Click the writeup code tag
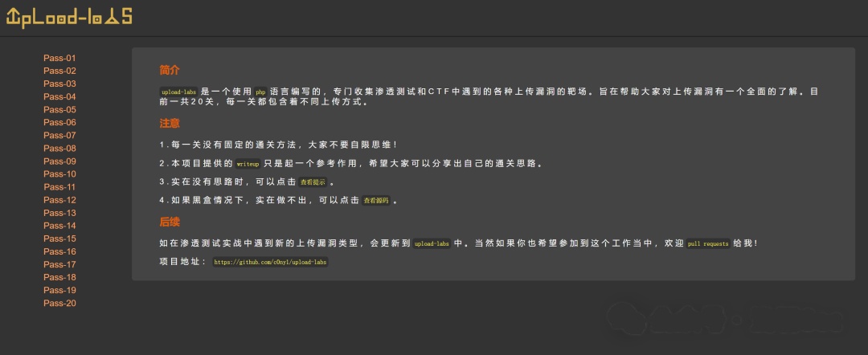This screenshot has width=868, height=355. click(248, 164)
